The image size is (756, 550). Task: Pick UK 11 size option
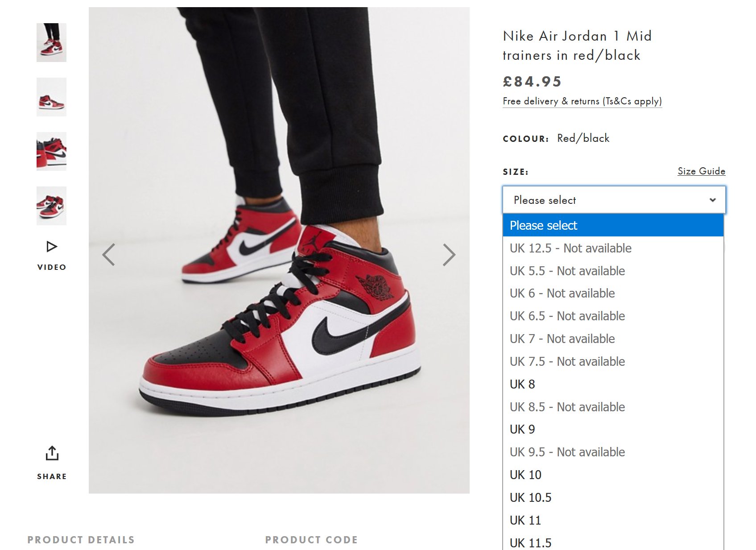point(613,520)
